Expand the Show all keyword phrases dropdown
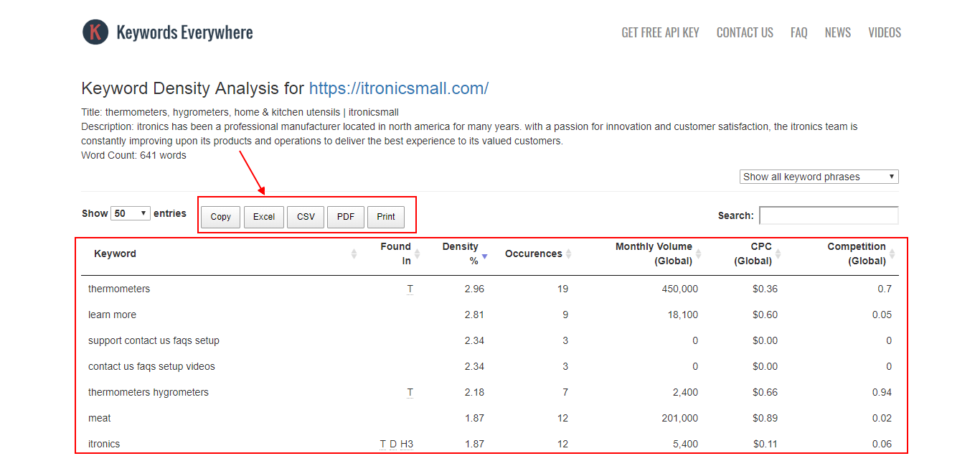Viewport: 980px width, 456px height. pos(819,177)
